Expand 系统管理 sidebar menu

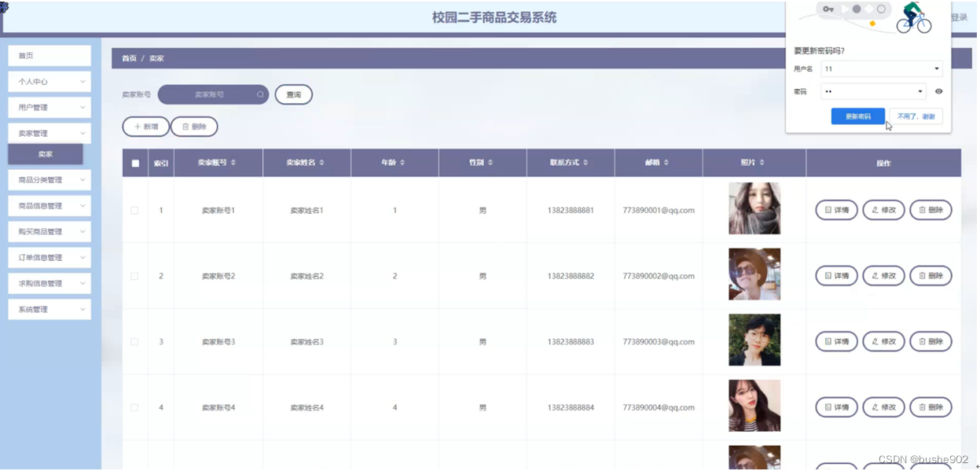click(x=50, y=310)
